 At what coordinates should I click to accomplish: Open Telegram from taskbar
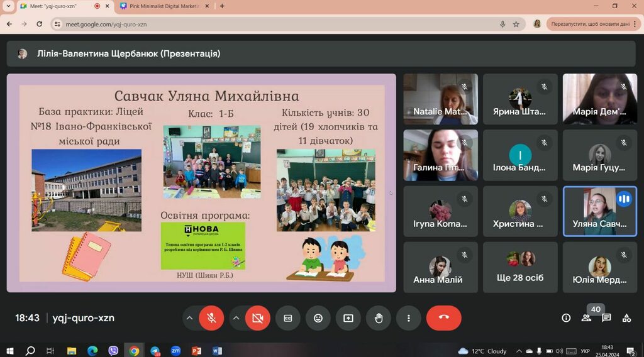click(x=155, y=351)
